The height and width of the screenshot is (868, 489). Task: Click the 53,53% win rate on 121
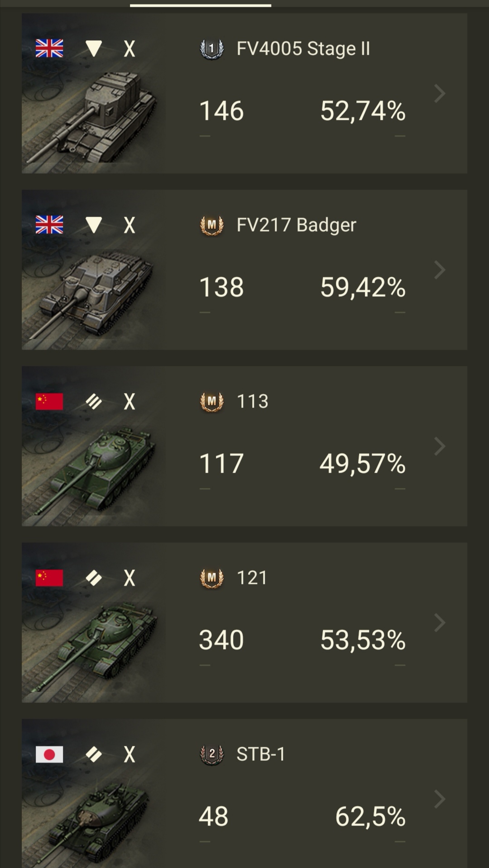click(363, 640)
